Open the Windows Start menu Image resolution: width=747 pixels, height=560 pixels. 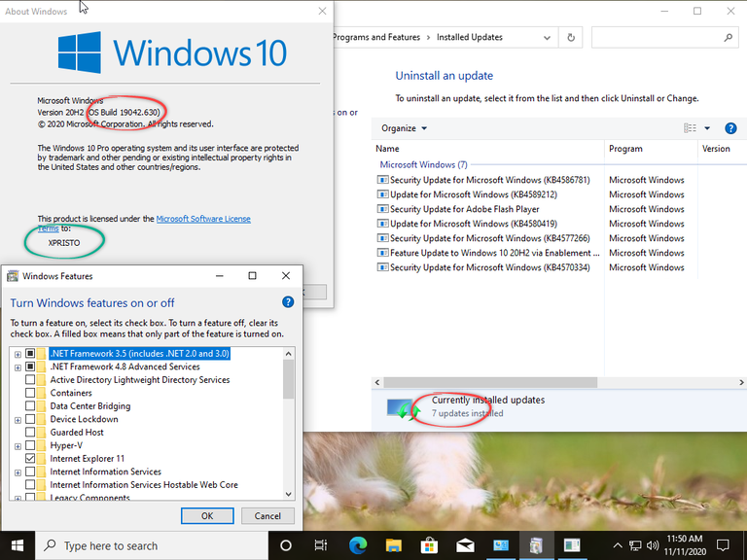click(x=18, y=545)
